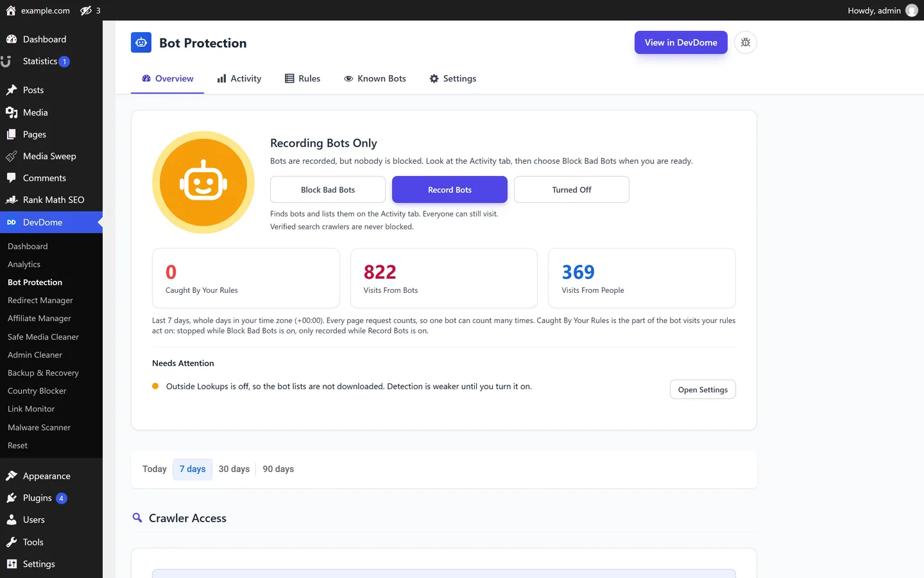Open the Rules tab

click(x=303, y=78)
